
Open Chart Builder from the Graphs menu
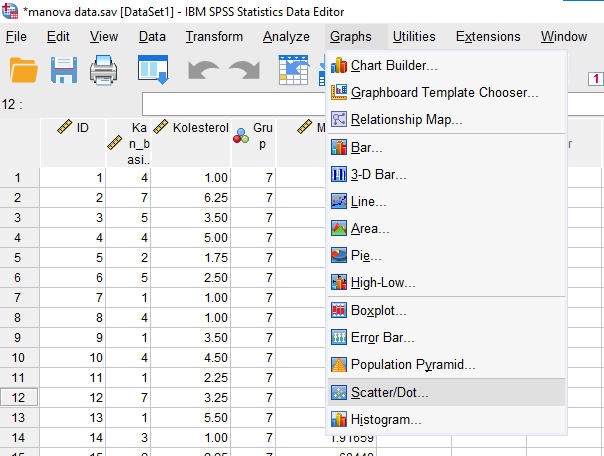pyautogui.click(x=394, y=66)
